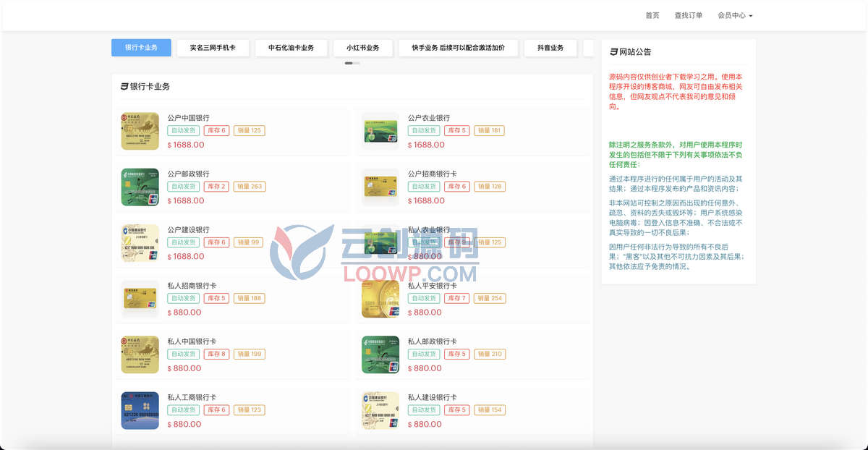Click 自动发货 badge under 私人邮政银行卡
868x450 pixels.
[x=424, y=354]
